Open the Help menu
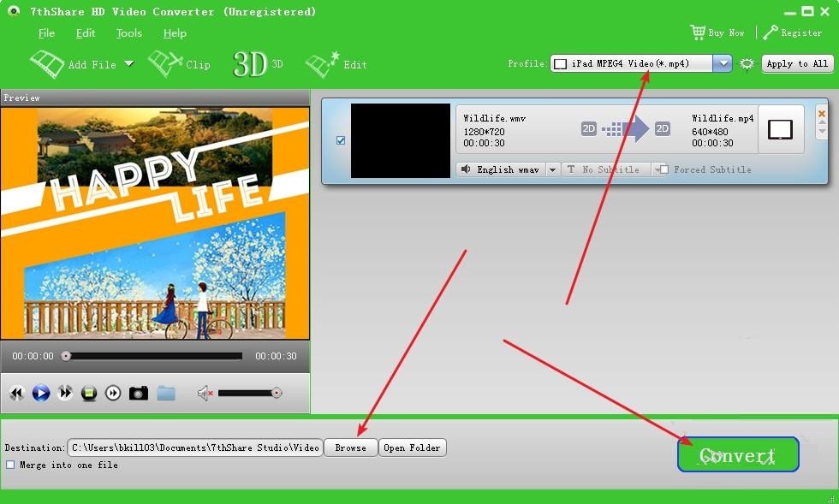Viewport: 839px width, 504px height. [175, 33]
